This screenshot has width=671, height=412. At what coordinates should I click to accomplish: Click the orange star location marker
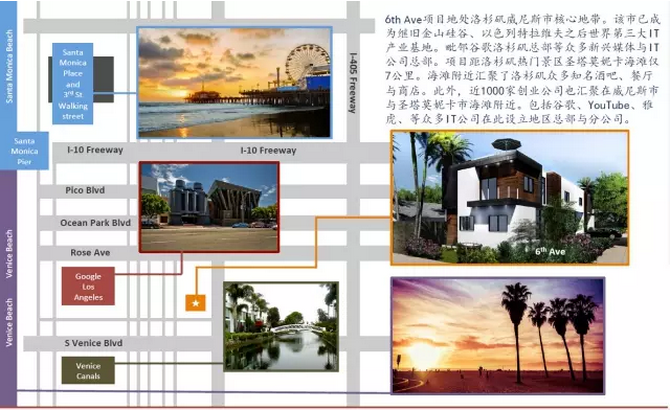(196, 303)
